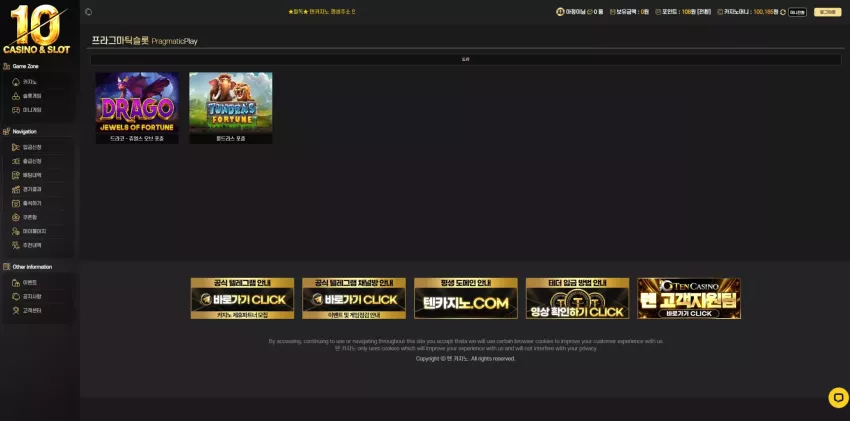Click the 10 Casino & Slot logo
Screen dimensions: 850x421
(x=37, y=29)
